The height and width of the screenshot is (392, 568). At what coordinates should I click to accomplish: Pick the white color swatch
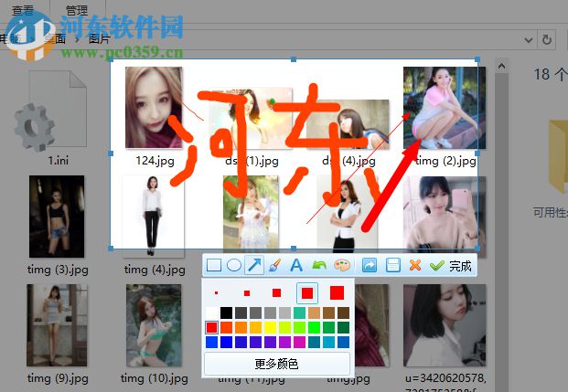click(212, 313)
